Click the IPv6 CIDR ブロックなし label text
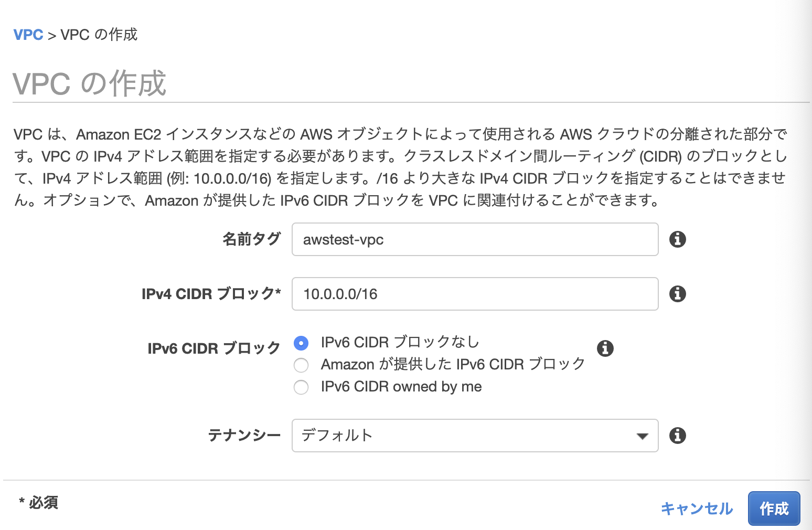The height and width of the screenshot is (530, 812). [x=399, y=342]
